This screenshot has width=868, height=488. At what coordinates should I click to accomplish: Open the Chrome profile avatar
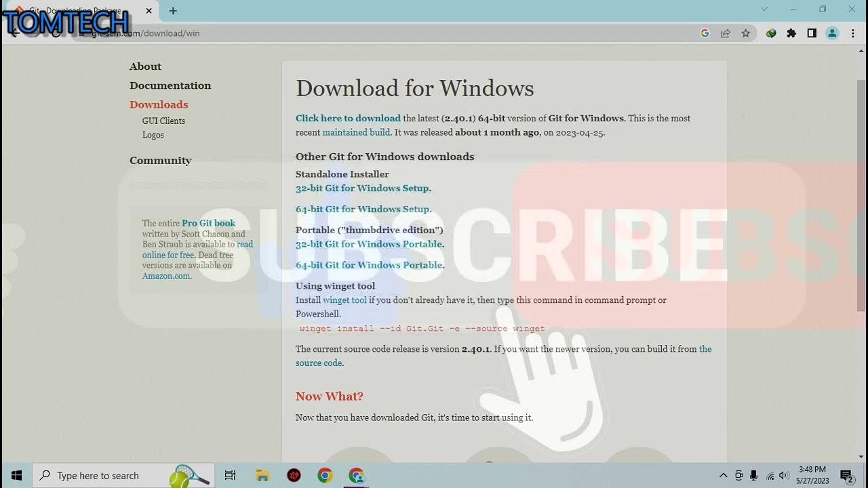click(x=832, y=33)
